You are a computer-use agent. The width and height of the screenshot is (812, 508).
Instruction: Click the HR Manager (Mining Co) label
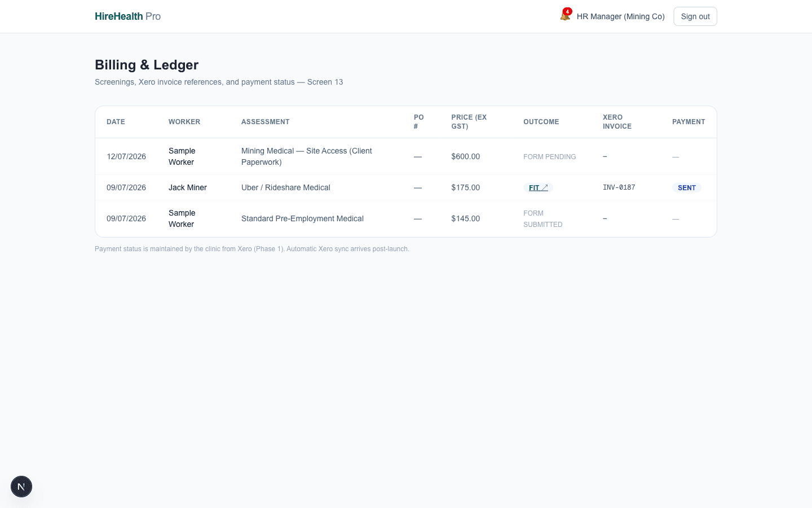(621, 16)
